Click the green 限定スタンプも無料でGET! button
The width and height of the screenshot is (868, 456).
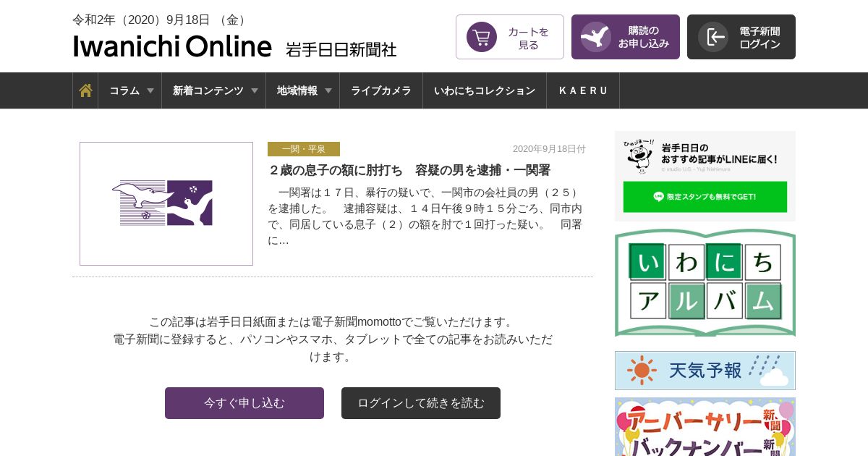point(705,196)
